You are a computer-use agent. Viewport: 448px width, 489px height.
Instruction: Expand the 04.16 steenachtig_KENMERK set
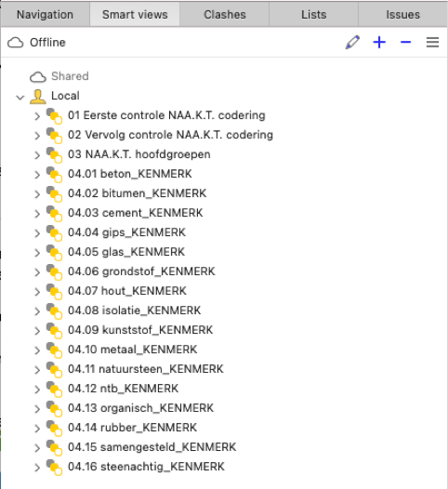[x=37, y=468]
